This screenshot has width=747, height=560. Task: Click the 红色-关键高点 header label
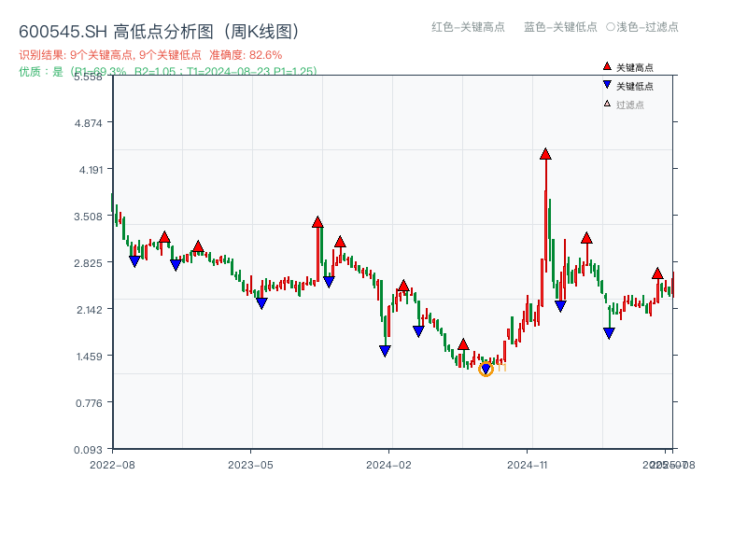tap(468, 27)
